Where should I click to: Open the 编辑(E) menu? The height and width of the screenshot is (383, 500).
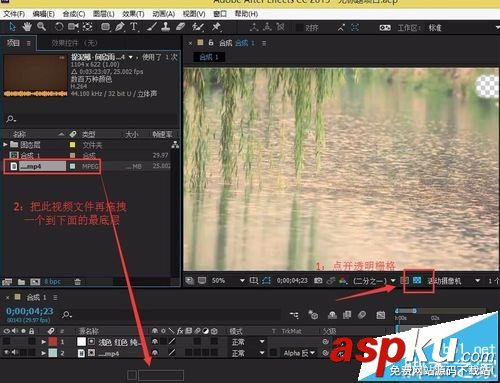tap(44, 14)
